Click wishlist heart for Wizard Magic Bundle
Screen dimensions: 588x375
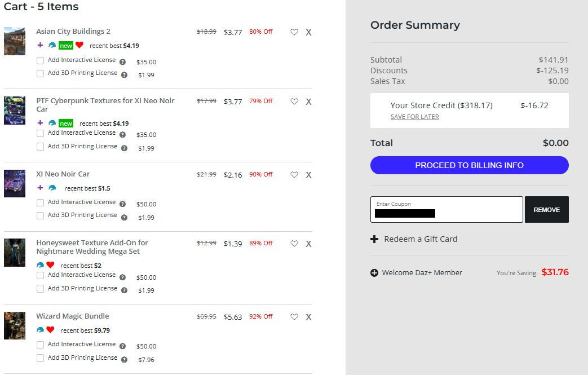[294, 317]
